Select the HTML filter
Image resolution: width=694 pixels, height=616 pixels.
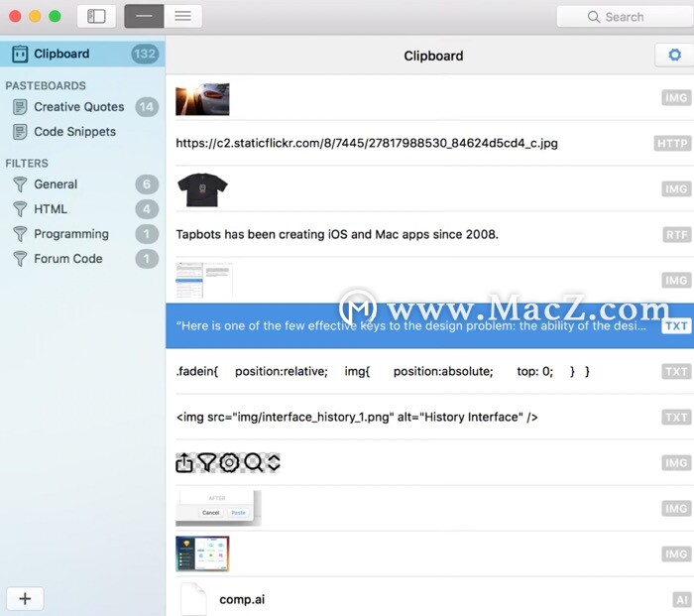coord(82,209)
